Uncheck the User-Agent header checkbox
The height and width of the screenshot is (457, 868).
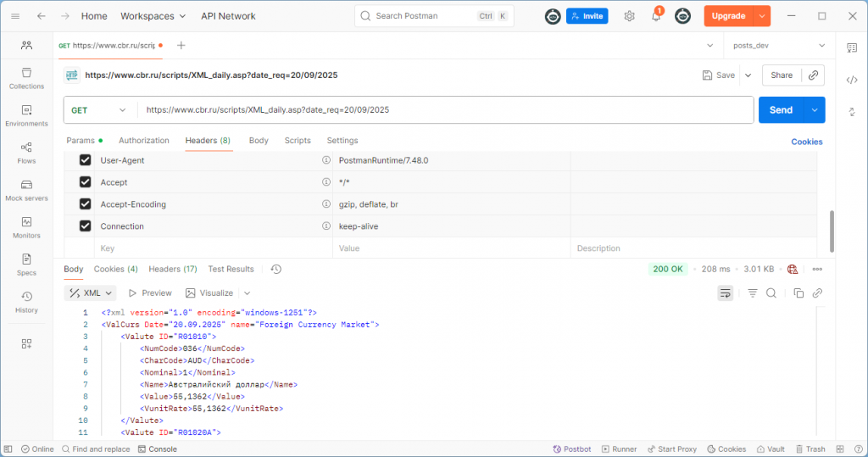85,160
